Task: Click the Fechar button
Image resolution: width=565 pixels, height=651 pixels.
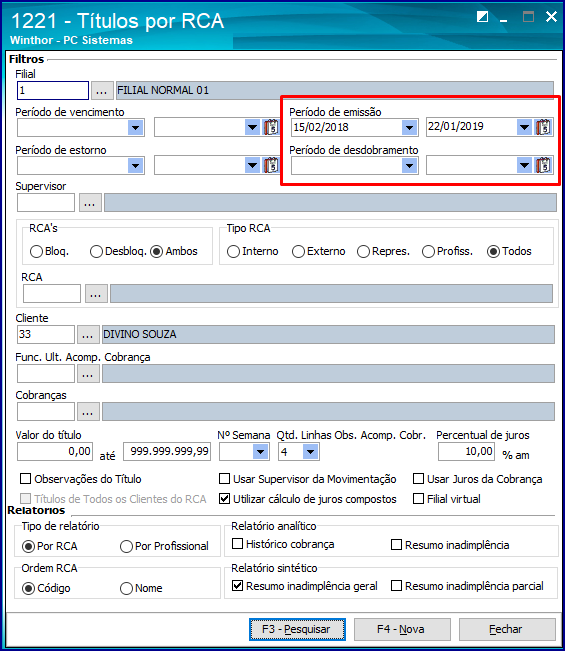Action: (507, 629)
